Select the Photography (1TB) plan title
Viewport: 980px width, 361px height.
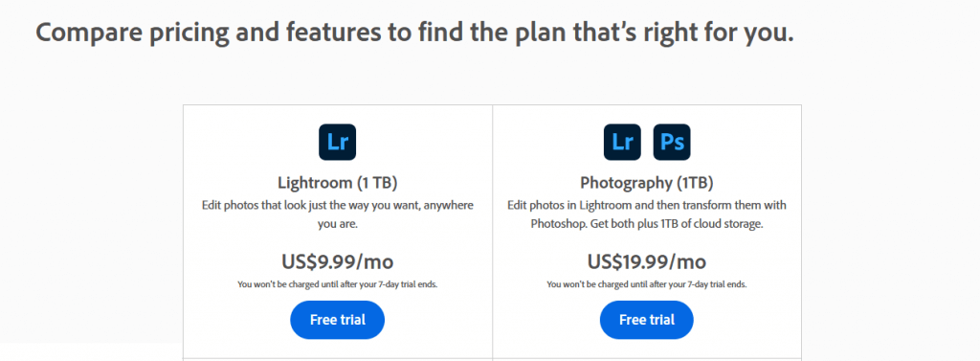(647, 183)
